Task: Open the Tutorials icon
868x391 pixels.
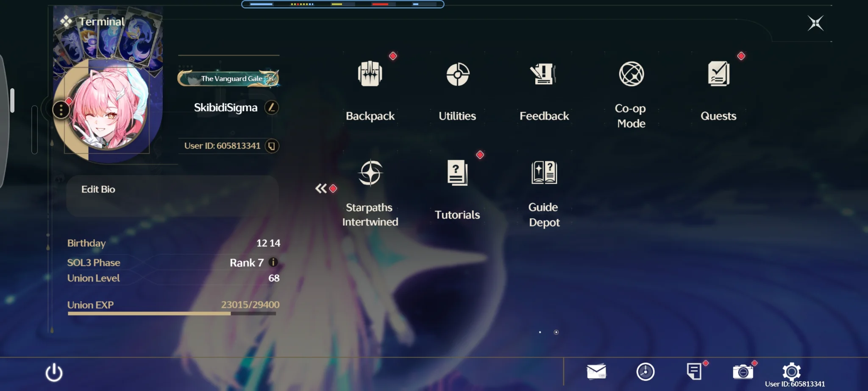Action: pos(457,173)
